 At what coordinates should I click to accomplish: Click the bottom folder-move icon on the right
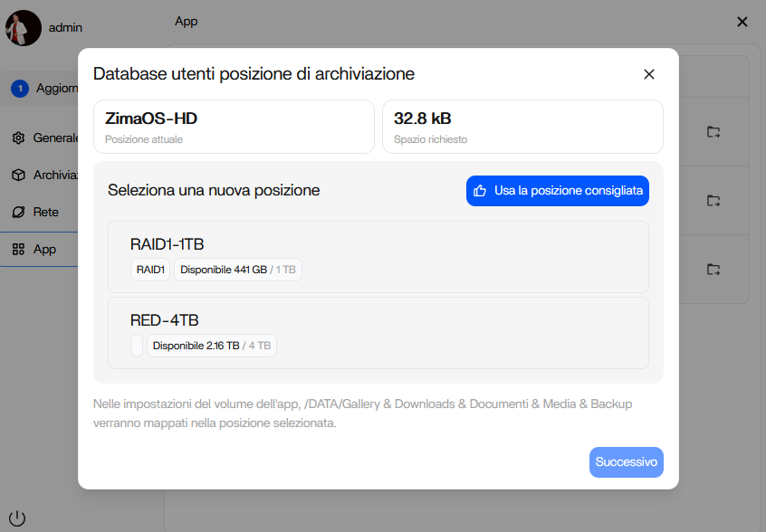tap(713, 269)
